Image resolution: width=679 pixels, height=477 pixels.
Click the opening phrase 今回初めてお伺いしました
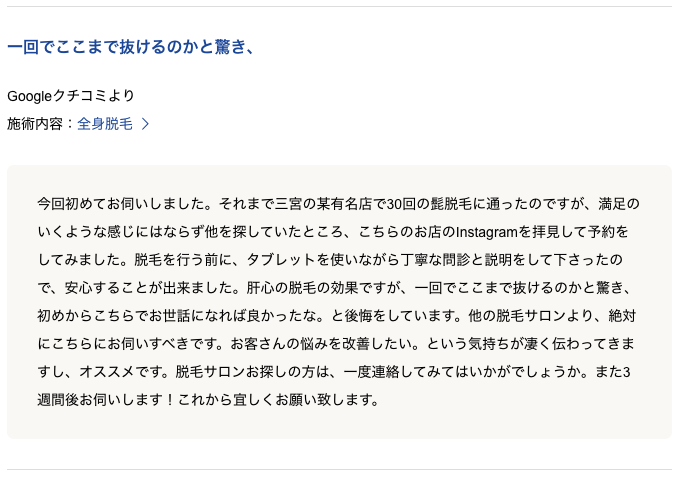tap(121, 204)
